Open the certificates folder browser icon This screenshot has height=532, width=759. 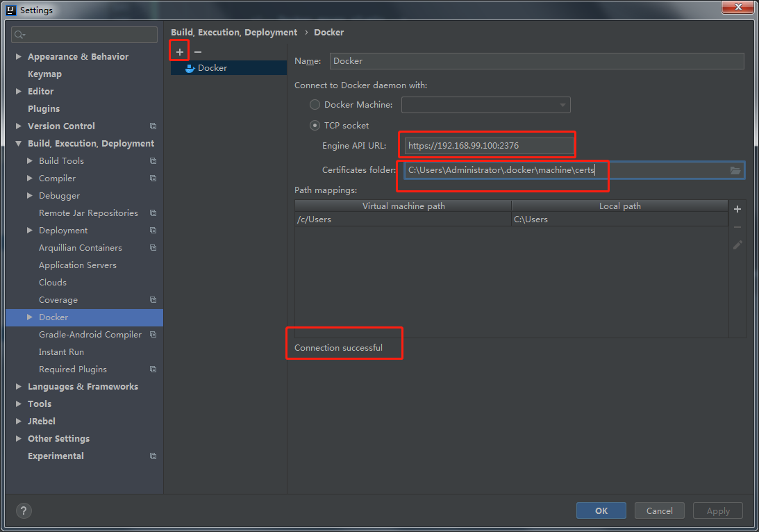coord(735,170)
